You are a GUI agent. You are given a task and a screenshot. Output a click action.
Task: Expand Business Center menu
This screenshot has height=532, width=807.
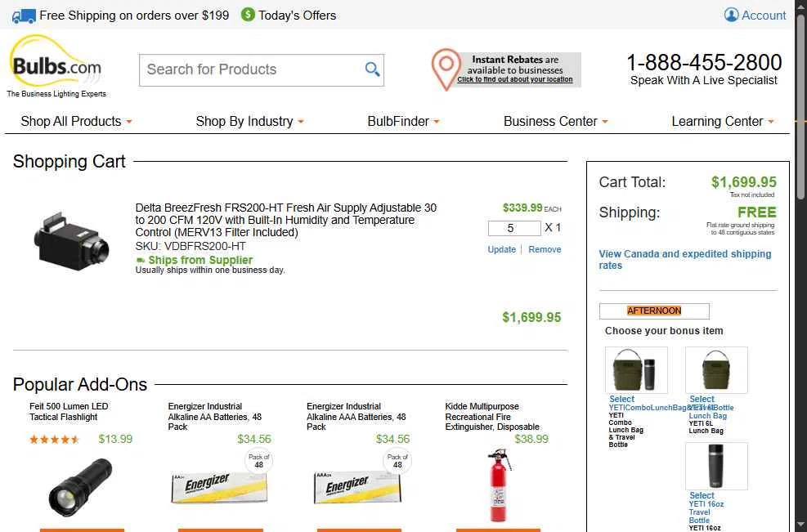(555, 122)
